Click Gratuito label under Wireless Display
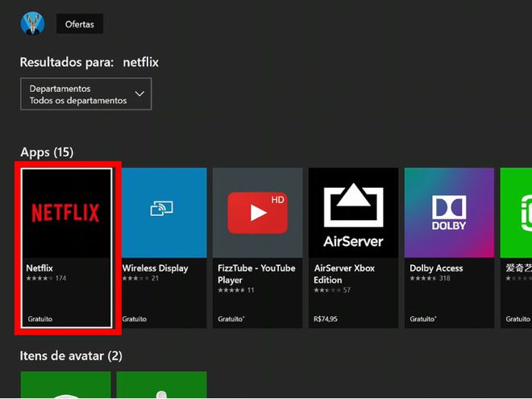This screenshot has width=532, height=399. pyautogui.click(x=135, y=319)
